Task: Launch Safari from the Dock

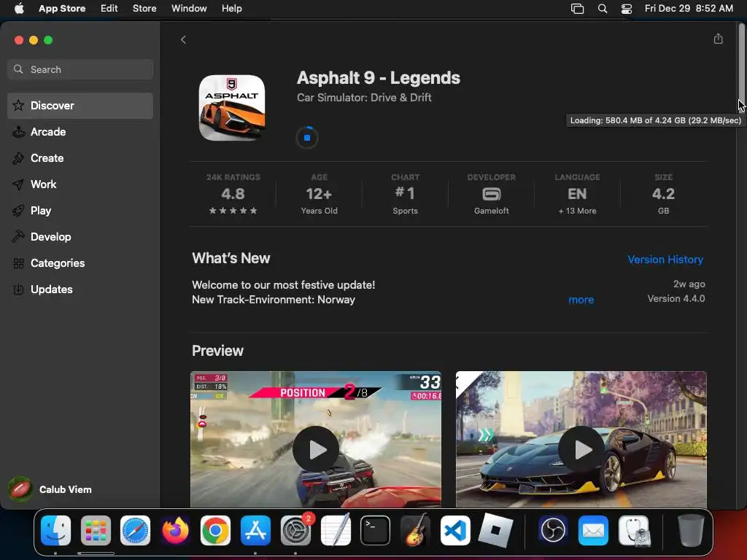Action: 135,531
